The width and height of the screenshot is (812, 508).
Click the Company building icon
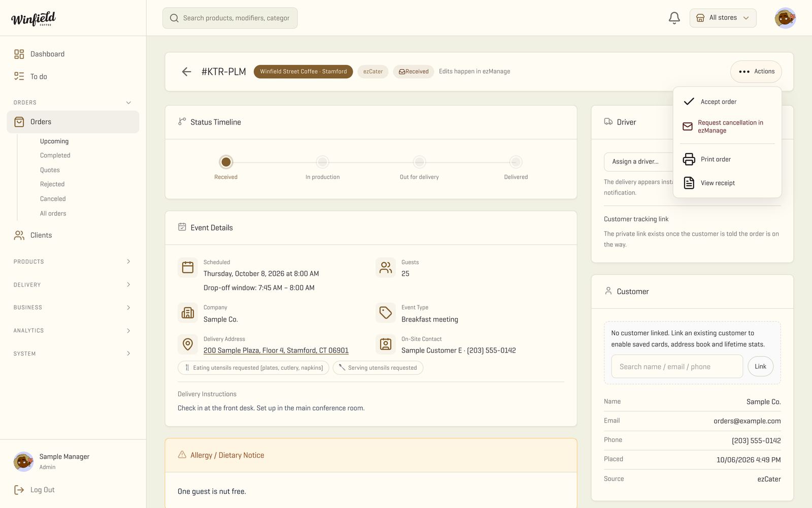(x=188, y=312)
